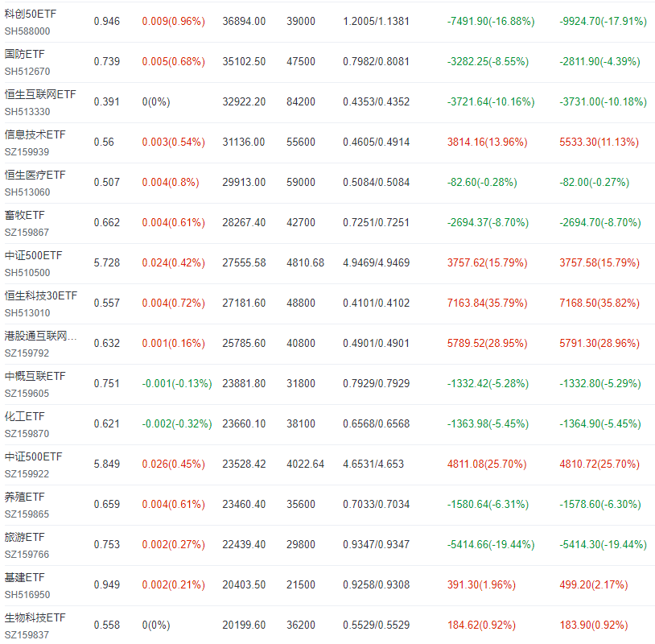Open 旅游ETF fund name
The height and width of the screenshot is (644, 655).
click(24, 537)
